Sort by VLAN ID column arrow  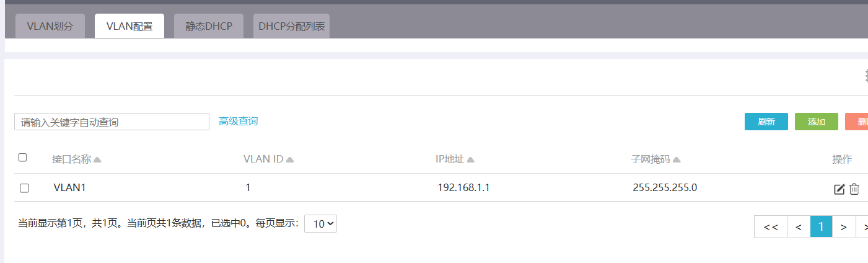coord(290,160)
